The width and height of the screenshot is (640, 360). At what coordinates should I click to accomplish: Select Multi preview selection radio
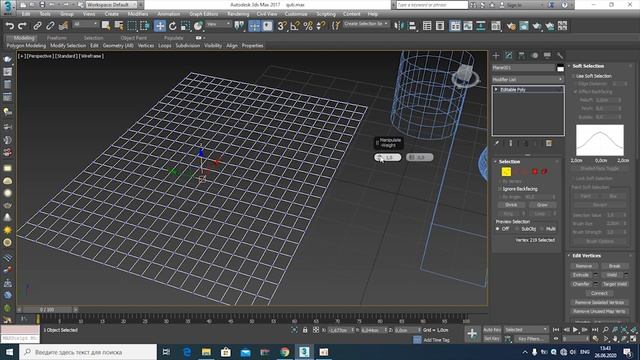(x=542, y=229)
